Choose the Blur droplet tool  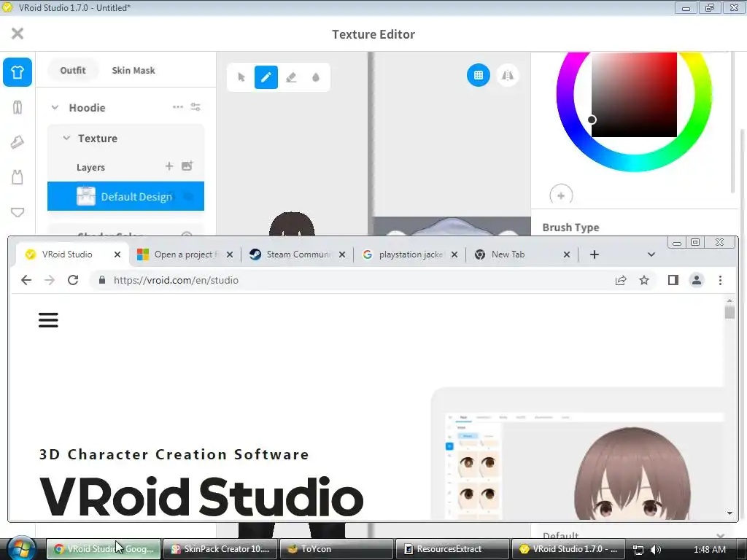pos(316,77)
